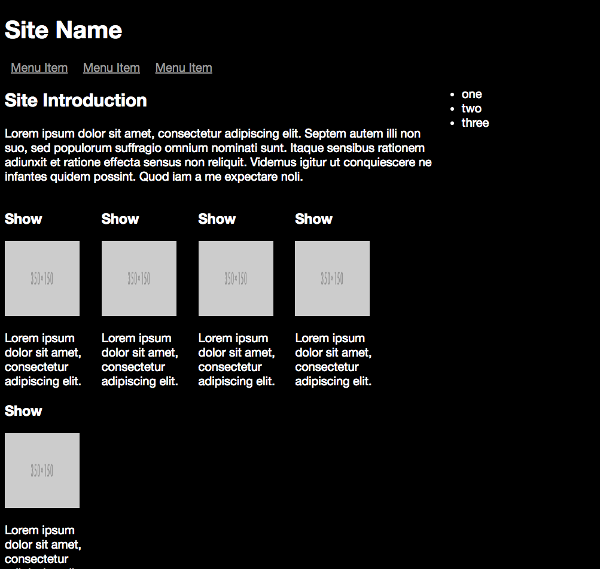
Task: Click the description under second top-row image
Action: click(140, 360)
